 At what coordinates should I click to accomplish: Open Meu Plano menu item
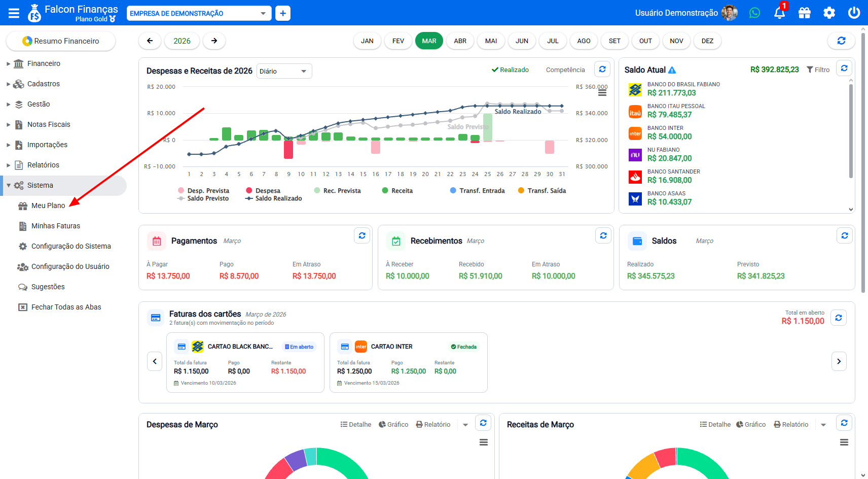(x=48, y=206)
